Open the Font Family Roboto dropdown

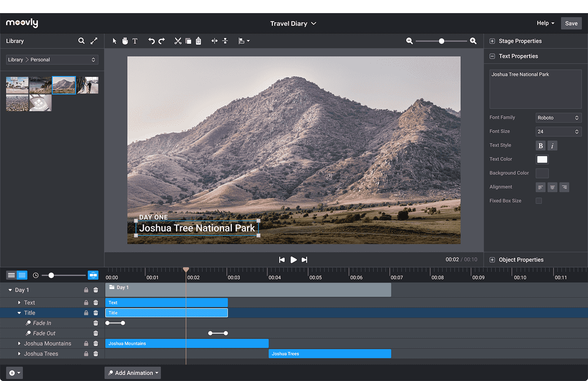[x=559, y=118]
